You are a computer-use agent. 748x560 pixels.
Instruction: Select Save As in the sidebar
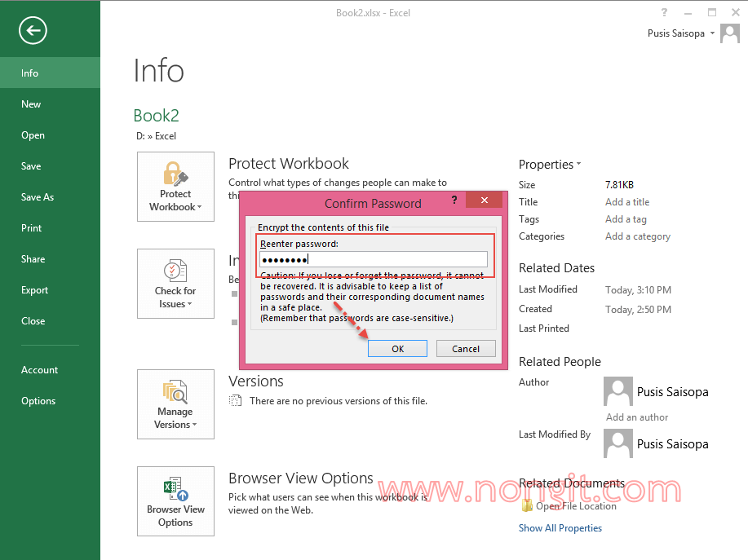[38, 197]
